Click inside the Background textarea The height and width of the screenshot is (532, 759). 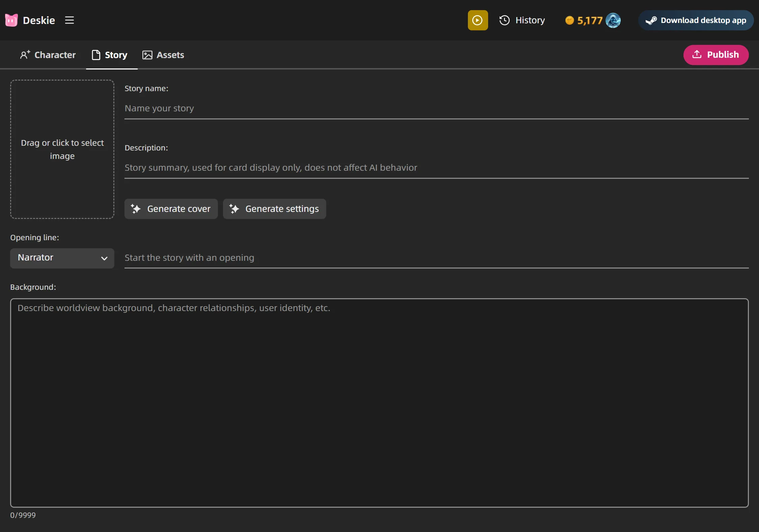(x=379, y=403)
